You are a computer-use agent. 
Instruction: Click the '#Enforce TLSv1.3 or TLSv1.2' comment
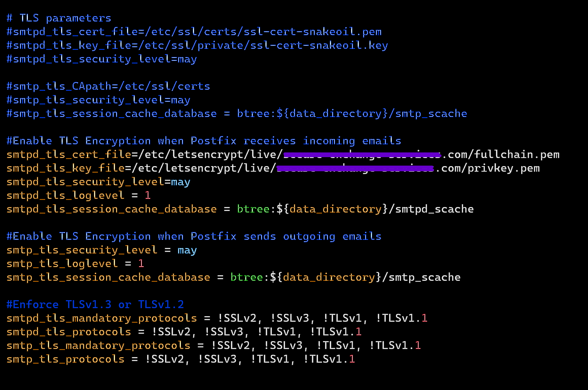pyautogui.click(x=95, y=305)
